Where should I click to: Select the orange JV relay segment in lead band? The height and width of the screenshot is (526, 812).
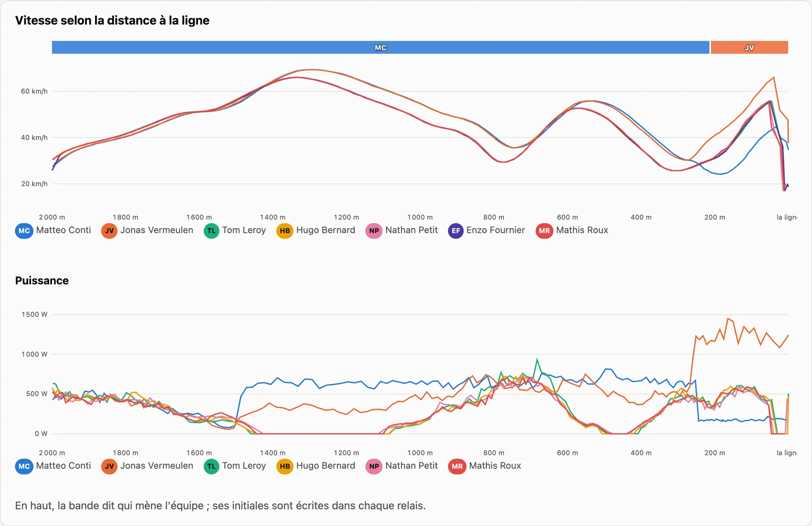click(749, 47)
